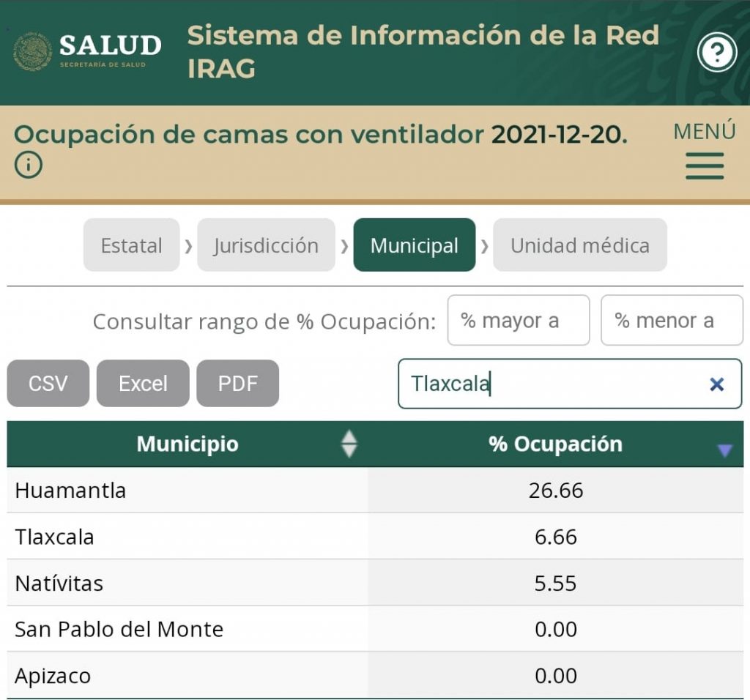The height and width of the screenshot is (700, 750).
Task: Click the '% menor a' input
Action: click(x=671, y=320)
